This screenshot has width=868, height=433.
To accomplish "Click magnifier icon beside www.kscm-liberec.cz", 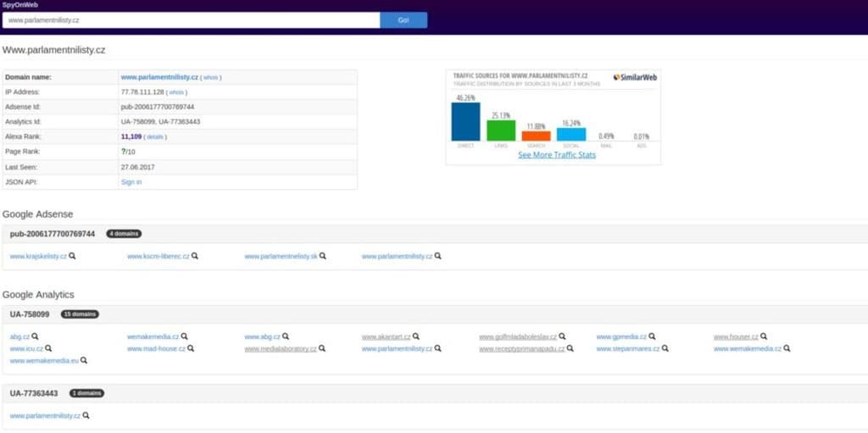I will coord(193,256).
